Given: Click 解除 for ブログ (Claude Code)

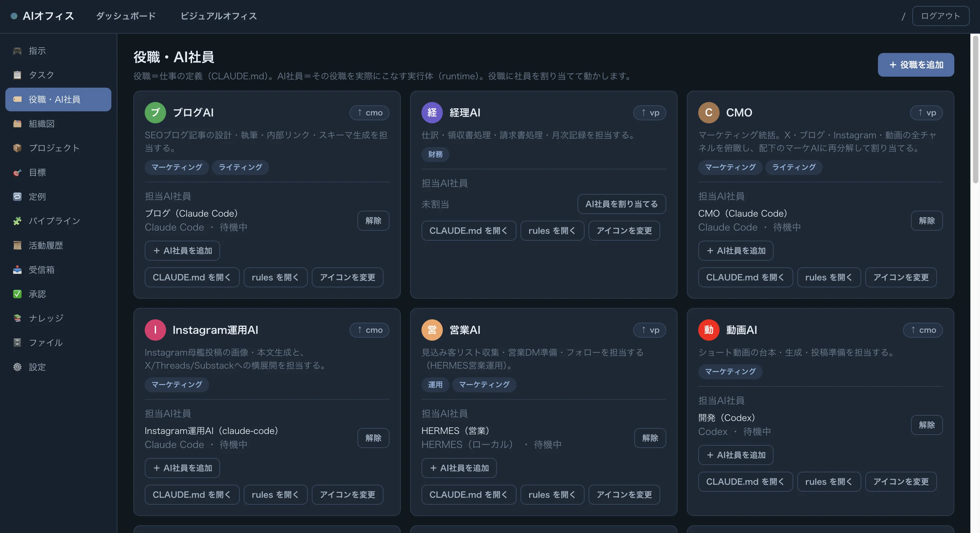Looking at the screenshot, I should pos(373,221).
